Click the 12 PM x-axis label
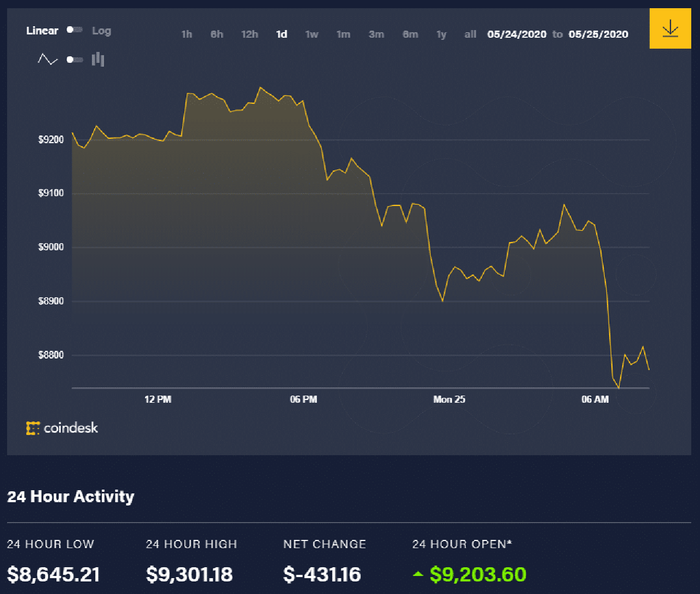The image size is (700, 594). (x=157, y=399)
